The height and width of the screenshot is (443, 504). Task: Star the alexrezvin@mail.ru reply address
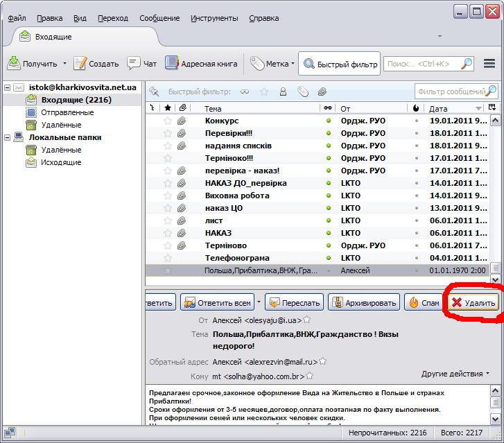(323, 361)
